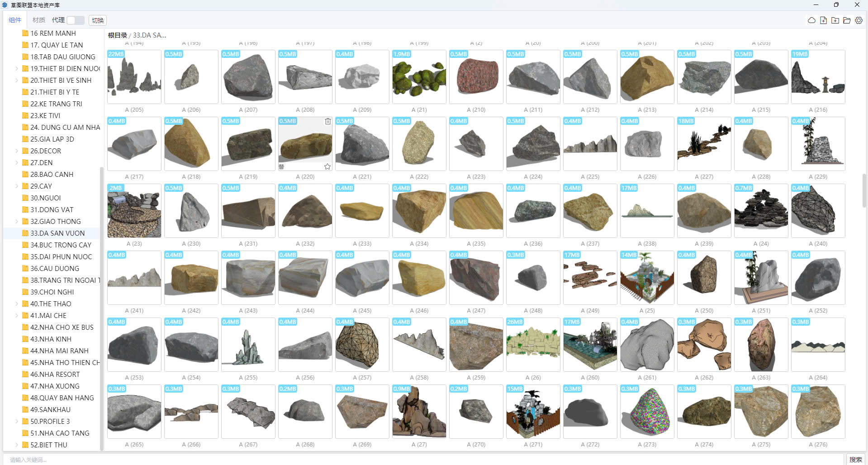Image resolution: width=868 pixels, height=465 pixels.
Task: Favorite model A (220) with star icon
Action: tap(327, 166)
